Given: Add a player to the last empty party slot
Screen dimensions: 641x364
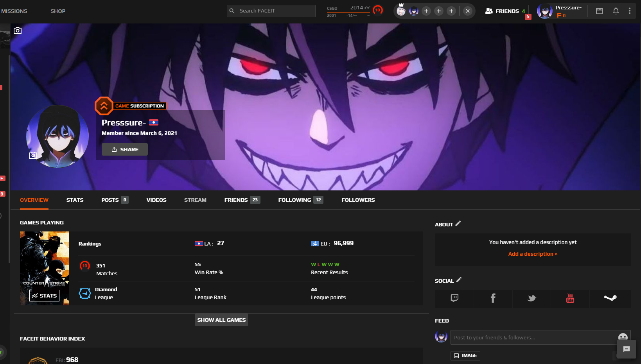Looking at the screenshot, I should 451,11.
